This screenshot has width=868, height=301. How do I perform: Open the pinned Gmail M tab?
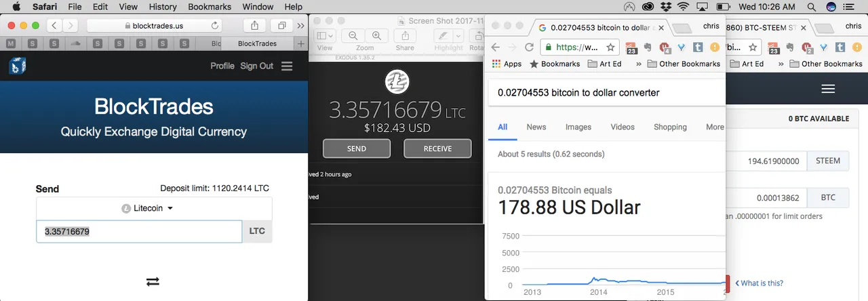tap(11, 43)
